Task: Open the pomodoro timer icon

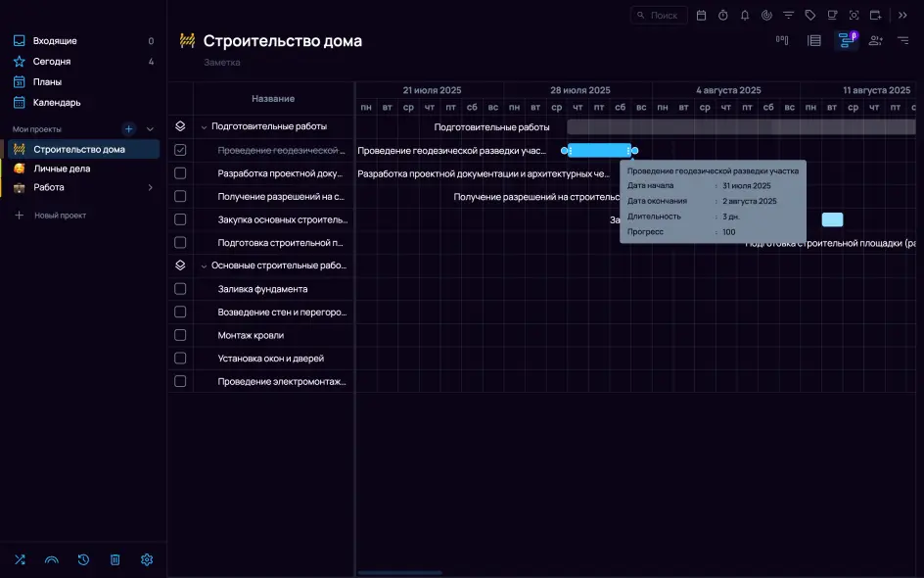Action: [x=722, y=15]
